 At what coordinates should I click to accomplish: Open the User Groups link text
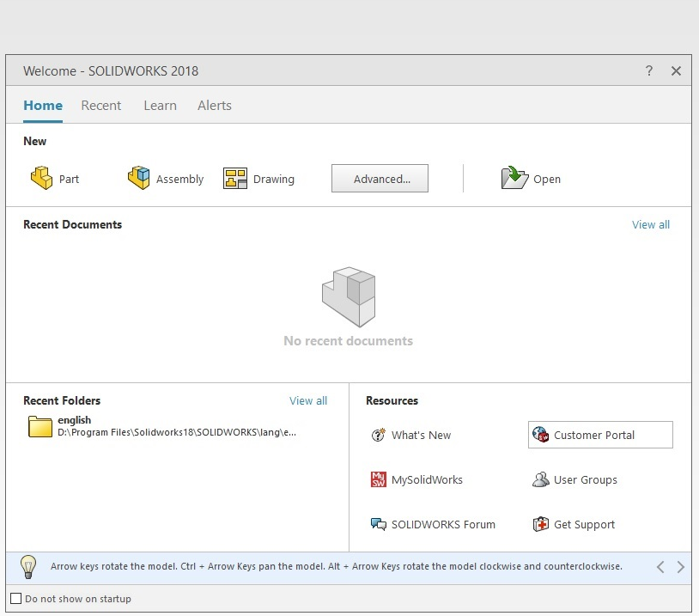[x=586, y=480]
